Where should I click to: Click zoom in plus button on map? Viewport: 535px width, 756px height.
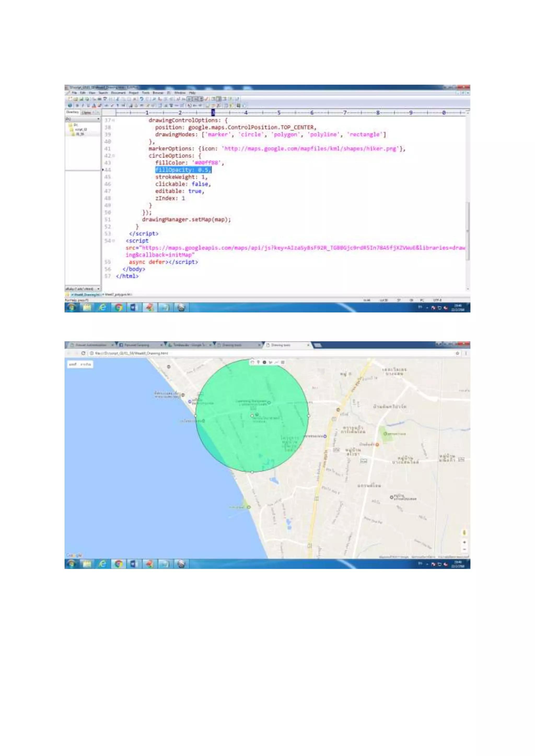(x=464, y=542)
